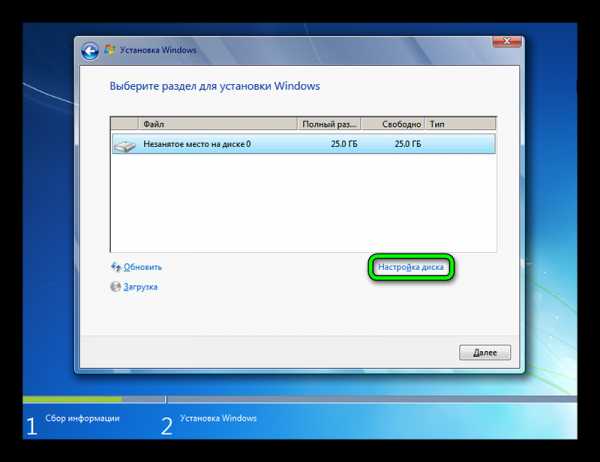
Task: Click the disc icon beside Загрузка
Action: coord(115,286)
